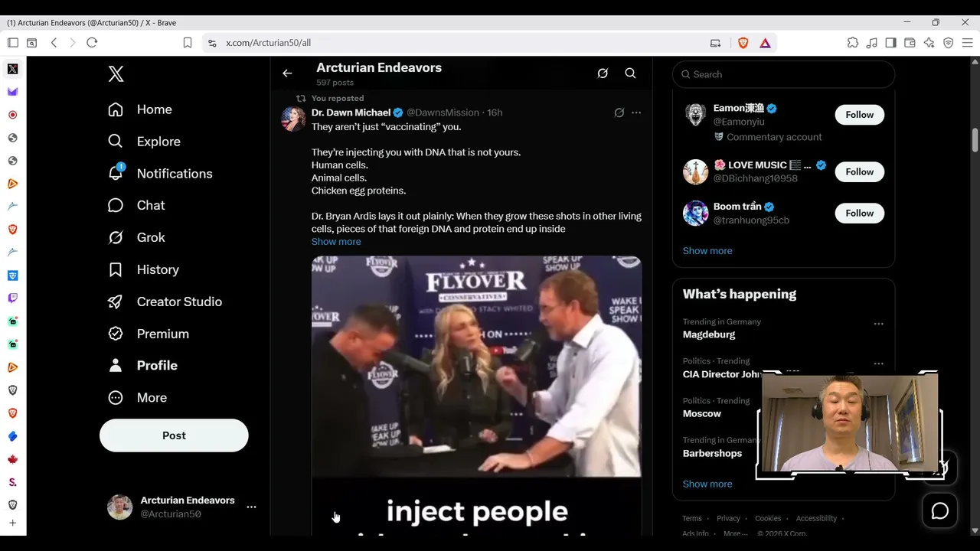980x551 pixels.
Task: Open the Terms footer link
Action: click(692, 519)
